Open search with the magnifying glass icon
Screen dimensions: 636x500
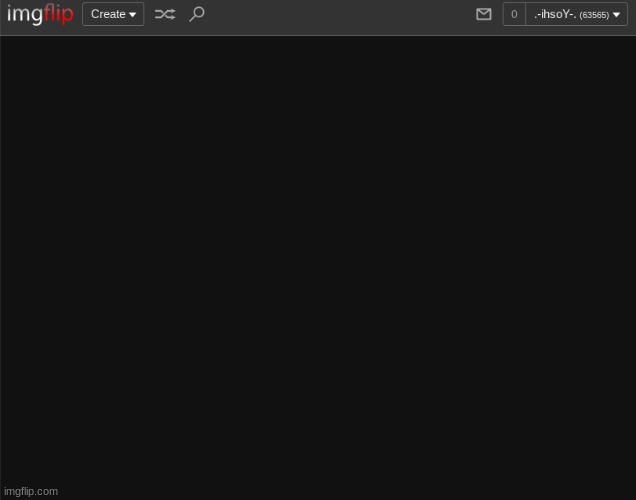197,14
